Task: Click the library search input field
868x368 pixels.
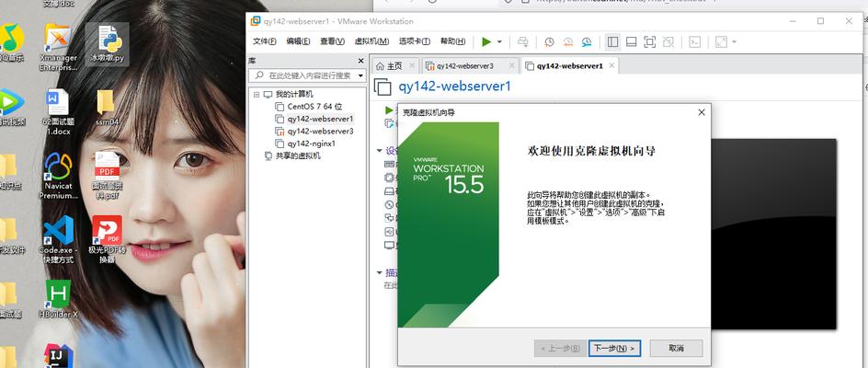Action: [x=307, y=75]
